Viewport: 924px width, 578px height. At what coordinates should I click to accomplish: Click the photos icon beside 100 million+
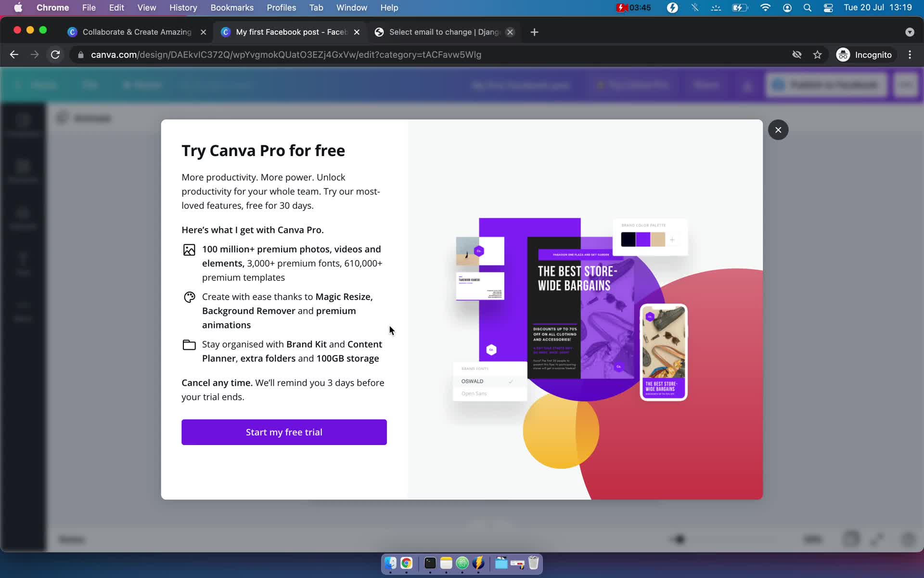tap(189, 250)
